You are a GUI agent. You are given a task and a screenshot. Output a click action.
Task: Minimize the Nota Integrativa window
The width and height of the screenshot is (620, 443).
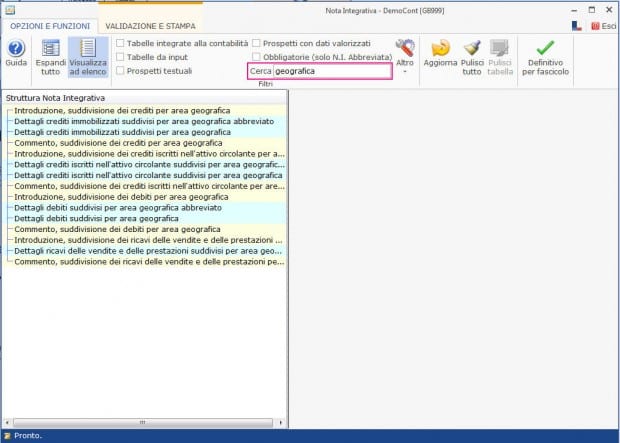click(x=574, y=10)
